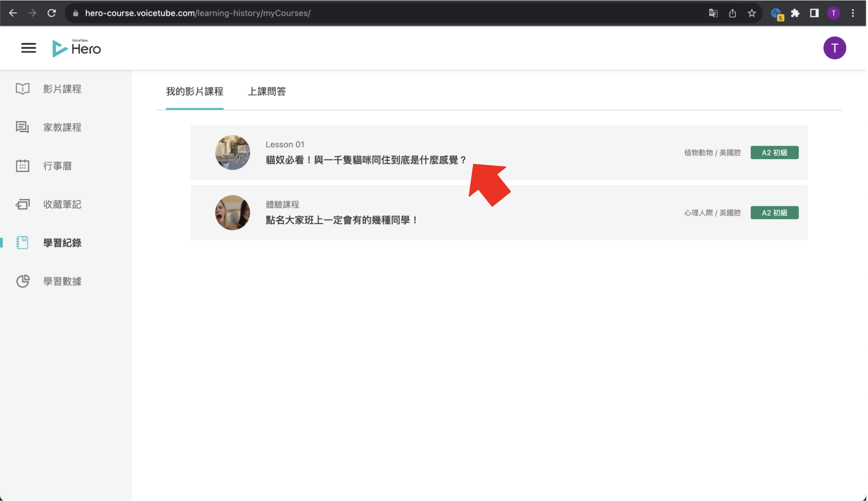Click the purple T profile avatar
The width and height of the screenshot is (868, 501).
coord(834,48)
